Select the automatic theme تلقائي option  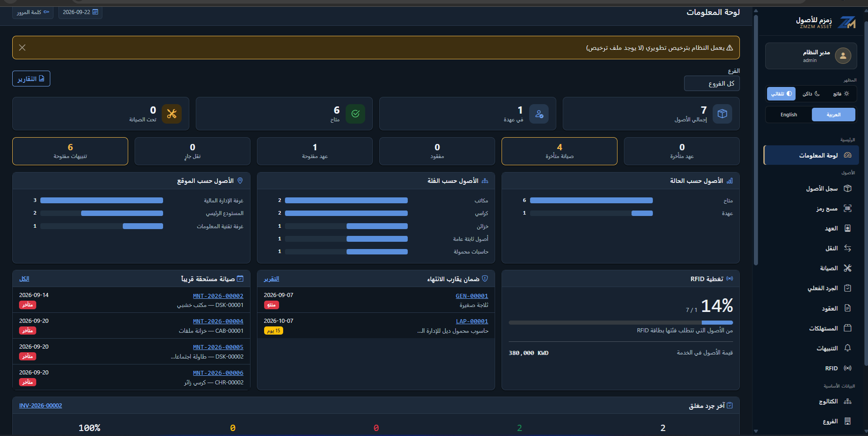tap(781, 94)
